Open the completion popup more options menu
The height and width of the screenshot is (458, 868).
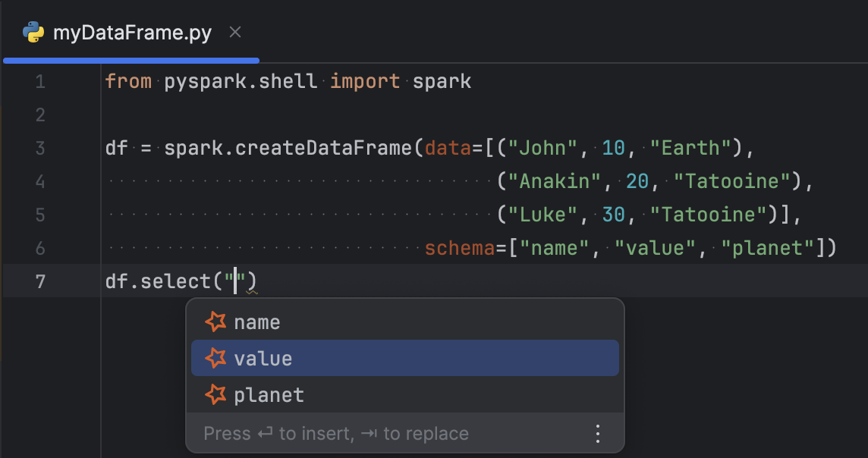point(598,434)
